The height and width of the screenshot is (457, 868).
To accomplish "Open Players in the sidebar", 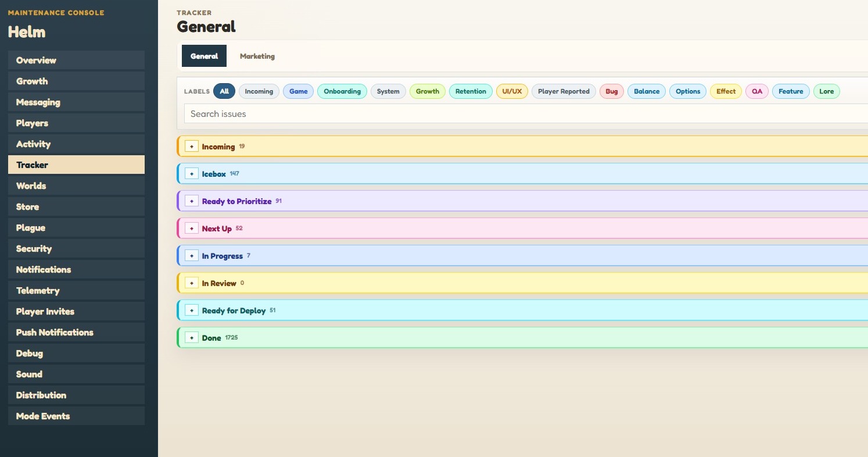I will [x=76, y=123].
